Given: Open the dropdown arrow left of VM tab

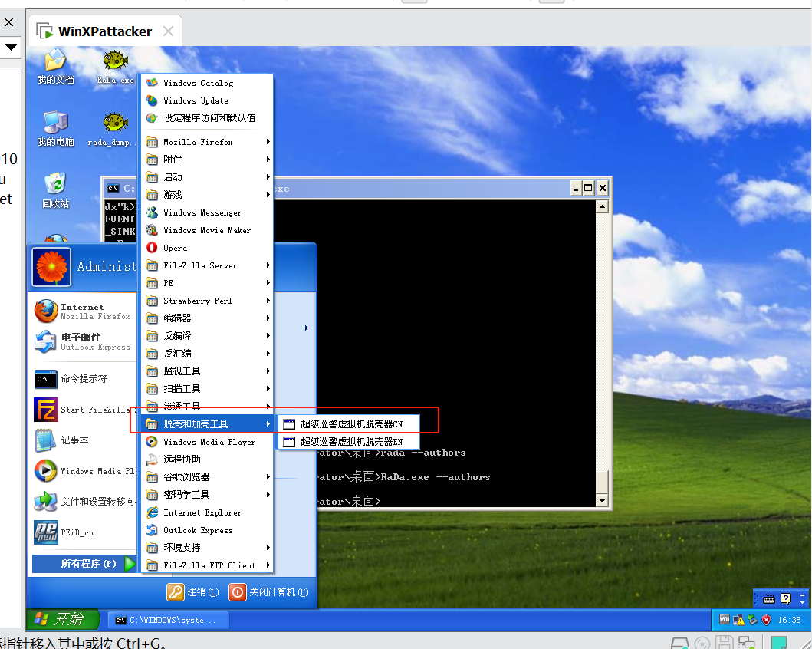Looking at the screenshot, I should [x=11, y=48].
